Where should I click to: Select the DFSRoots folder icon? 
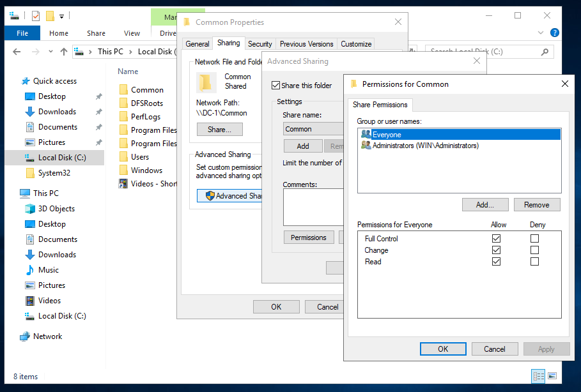click(123, 103)
